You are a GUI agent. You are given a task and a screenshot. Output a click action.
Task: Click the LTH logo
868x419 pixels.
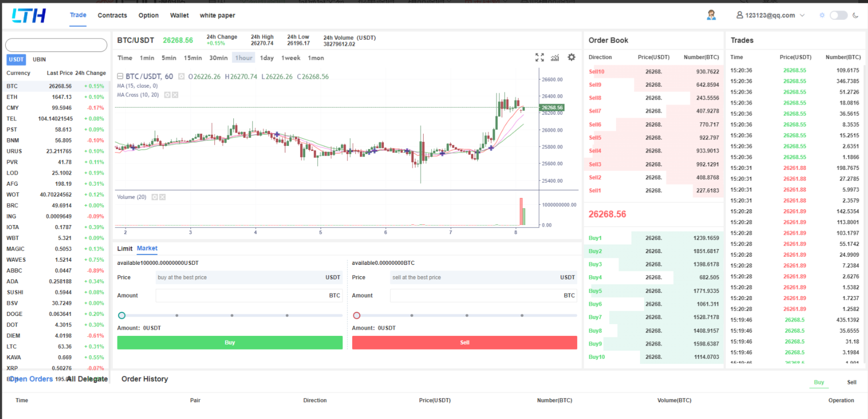click(x=29, y=16)
